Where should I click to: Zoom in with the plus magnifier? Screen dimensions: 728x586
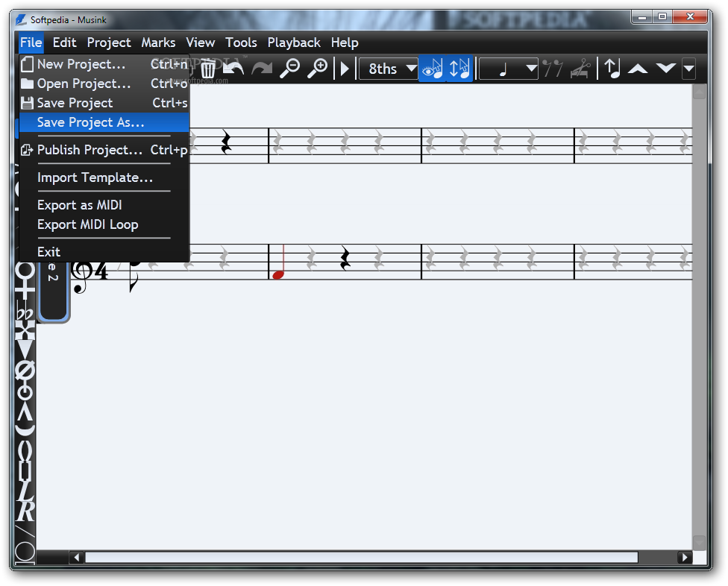[x=318, y=69]
